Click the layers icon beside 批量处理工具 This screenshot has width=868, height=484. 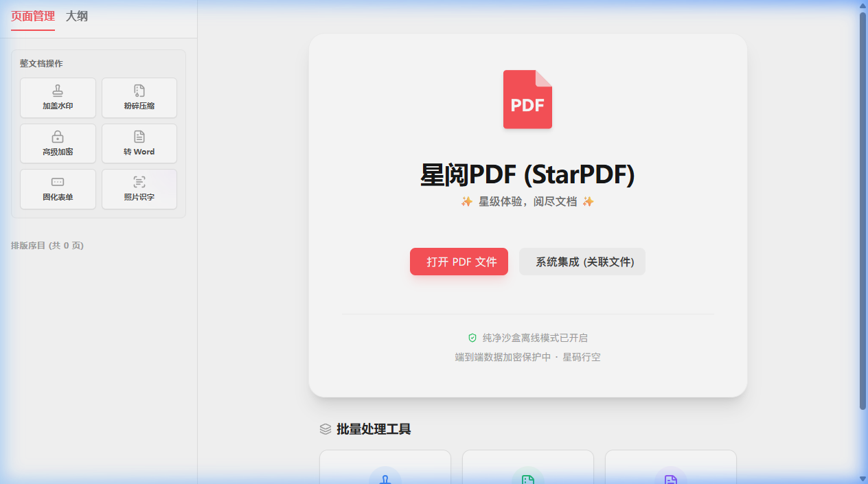click(x=325, y=429)
